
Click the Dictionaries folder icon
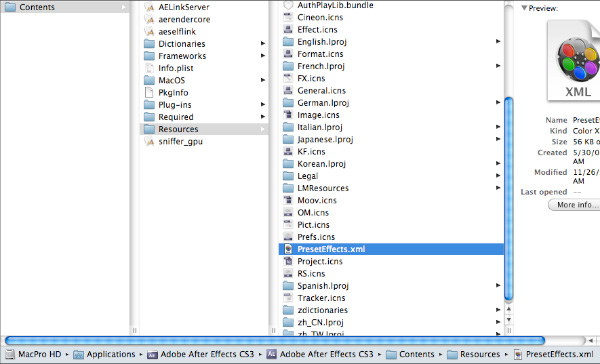[149, 44]
